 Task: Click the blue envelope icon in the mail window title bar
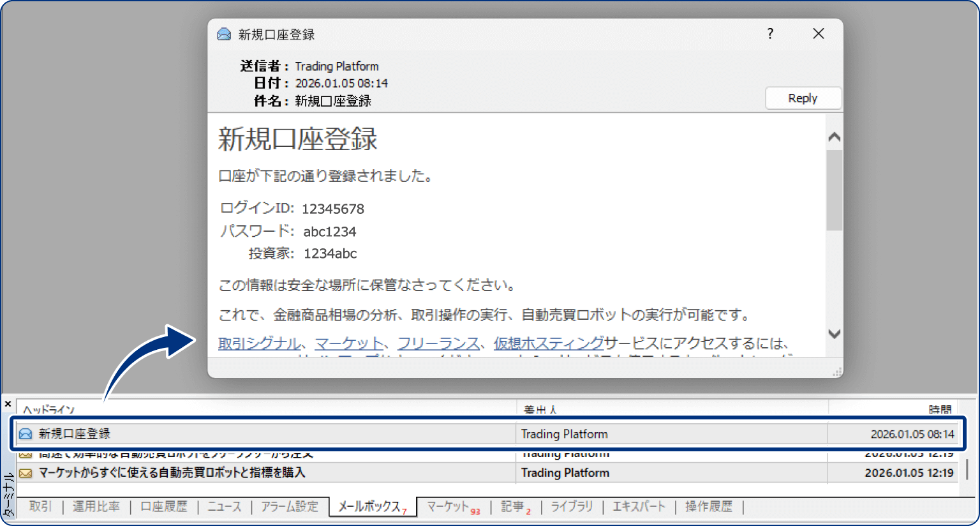[x=224, y=34]
